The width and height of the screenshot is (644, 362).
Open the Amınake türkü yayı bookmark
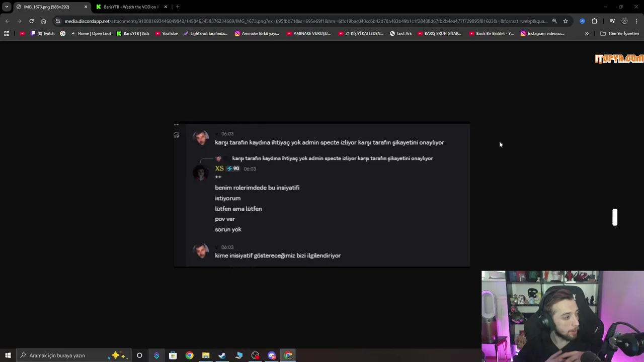(x=257, y=34)
